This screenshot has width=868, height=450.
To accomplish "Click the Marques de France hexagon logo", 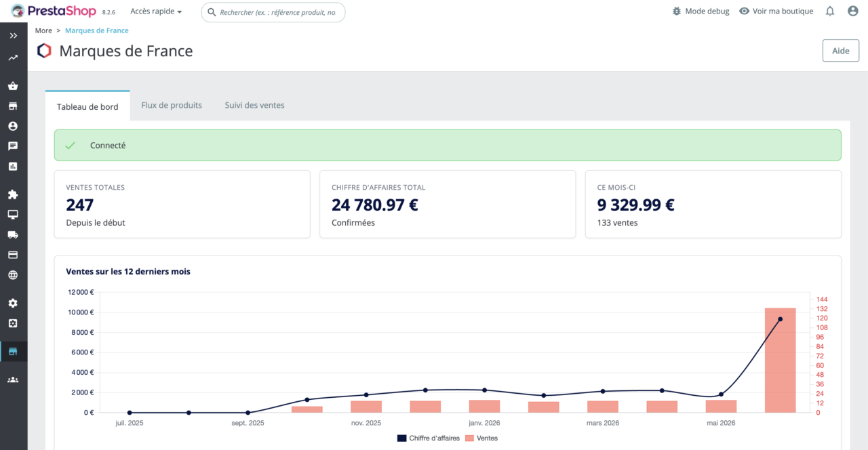I will click(x=44, y=51).
